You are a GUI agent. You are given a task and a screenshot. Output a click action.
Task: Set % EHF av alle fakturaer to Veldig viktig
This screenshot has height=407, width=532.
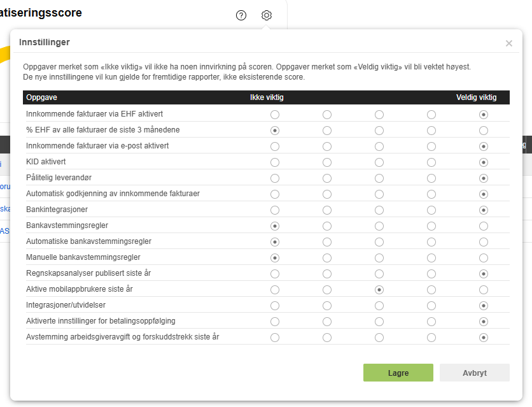[x=484, y=131]
